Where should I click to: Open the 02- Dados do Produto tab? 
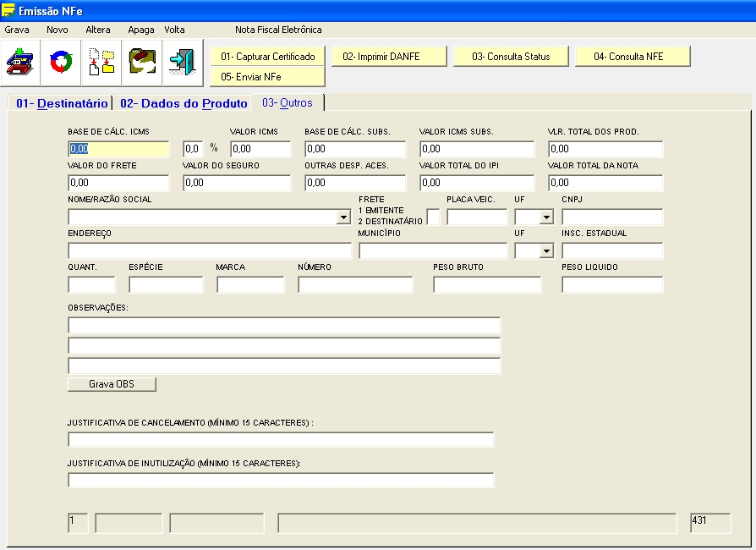[184, 103]
